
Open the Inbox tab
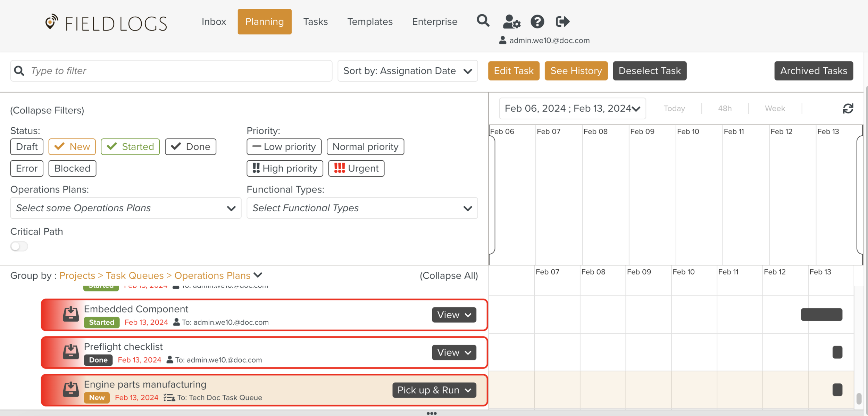pyautogui.click(x=214, y=22)
